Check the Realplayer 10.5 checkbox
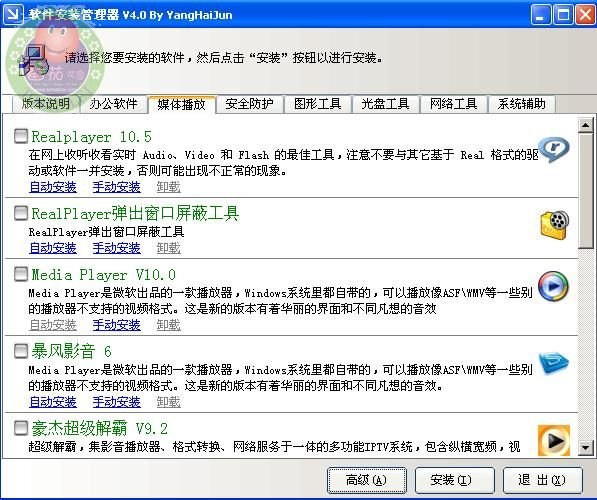Viewport: 597px width, 500px height. (x=21, y=136)
